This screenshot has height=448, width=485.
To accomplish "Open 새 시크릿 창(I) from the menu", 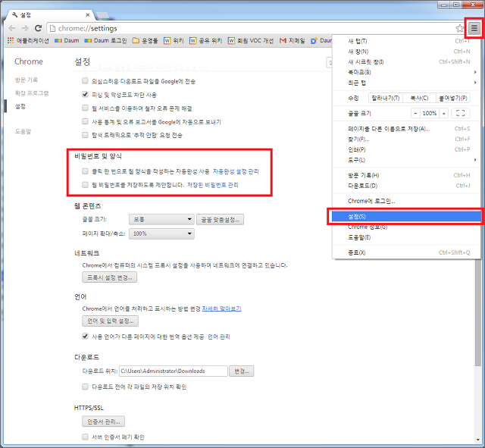I will pyautogui.click(x=406, y=62).
